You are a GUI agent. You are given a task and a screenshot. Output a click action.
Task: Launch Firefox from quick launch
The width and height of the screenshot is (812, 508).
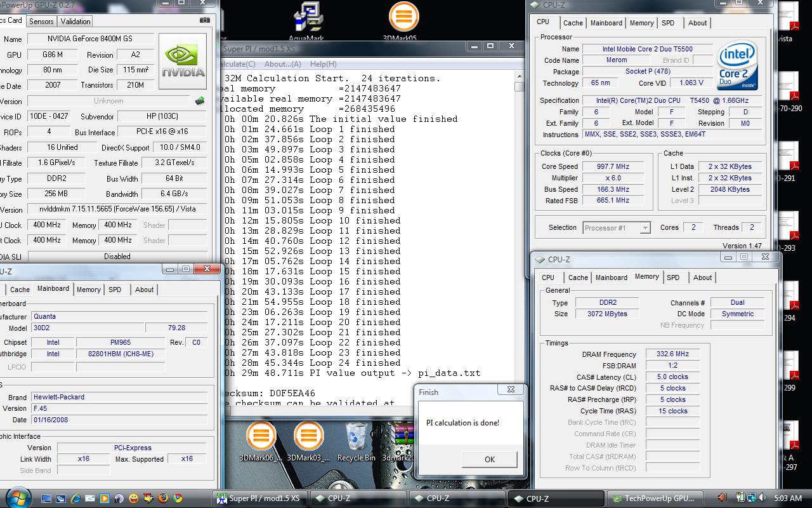point(164,498)
